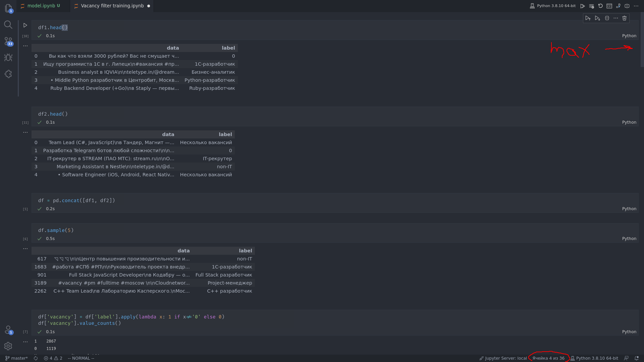
Task: Change language mode of pd.concat cell
Action: [x=629, y=209]
